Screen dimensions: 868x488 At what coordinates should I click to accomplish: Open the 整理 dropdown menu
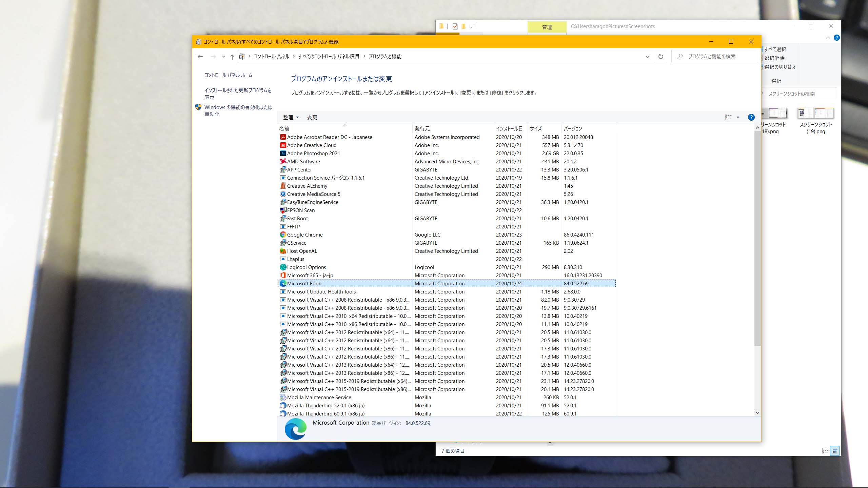pyautogui.click(x=291, y=117)
